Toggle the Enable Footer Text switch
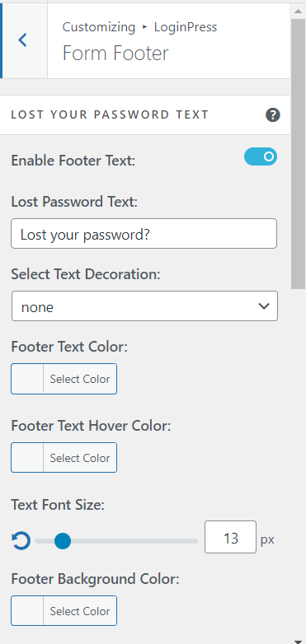Viewport: 306px width, 644px height. point(261,157)
